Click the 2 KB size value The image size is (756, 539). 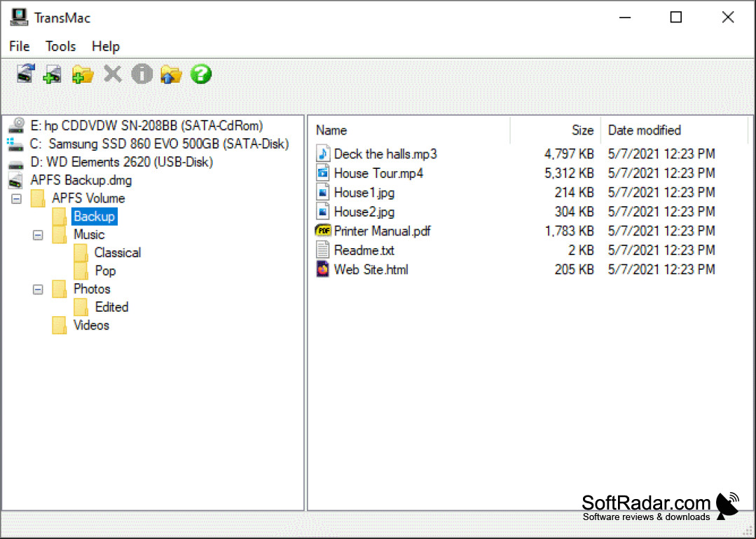(581, 250)
